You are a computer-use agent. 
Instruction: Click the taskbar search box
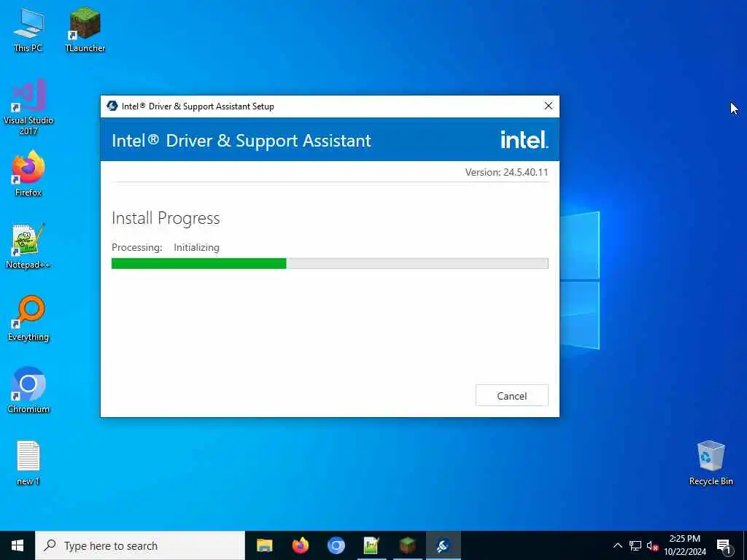point(140,545)
